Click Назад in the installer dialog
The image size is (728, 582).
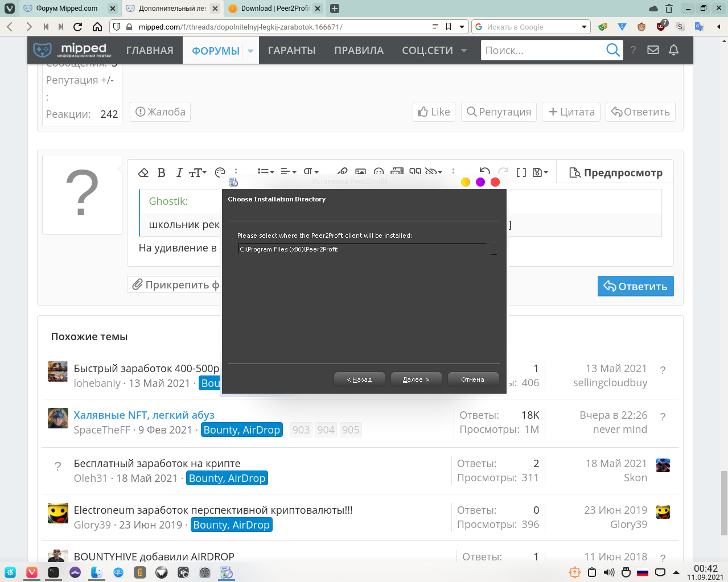pos(359,379)
